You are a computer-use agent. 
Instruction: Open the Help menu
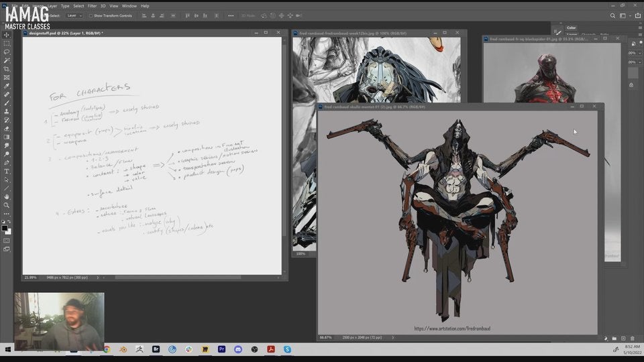coord(145,6)
